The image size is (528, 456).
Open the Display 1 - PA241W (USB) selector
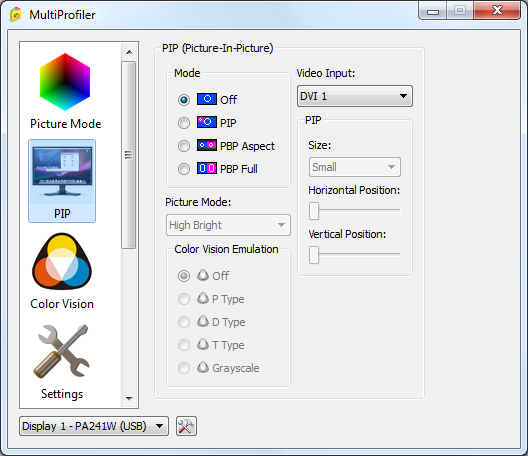[94, 426]
